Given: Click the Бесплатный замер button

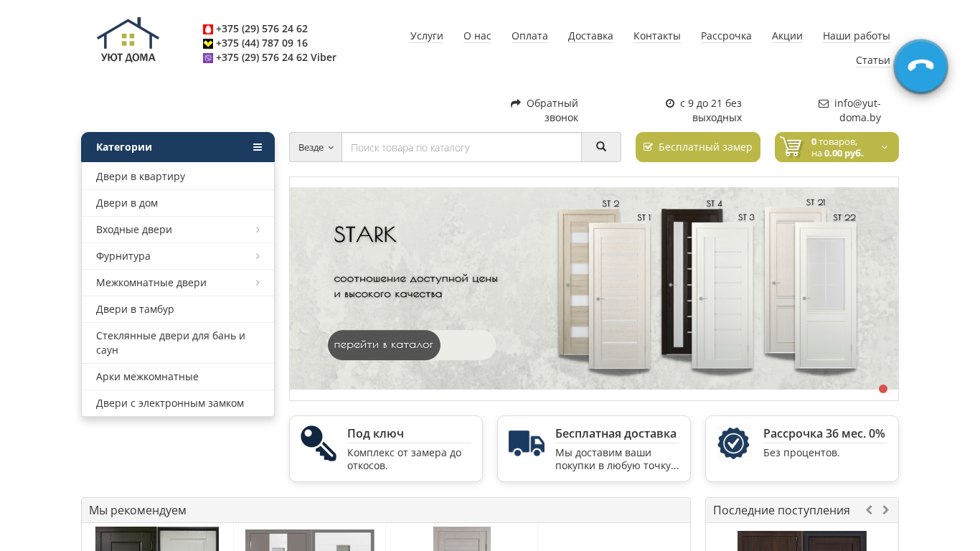Looking at the screenshot, I should 698,147.
